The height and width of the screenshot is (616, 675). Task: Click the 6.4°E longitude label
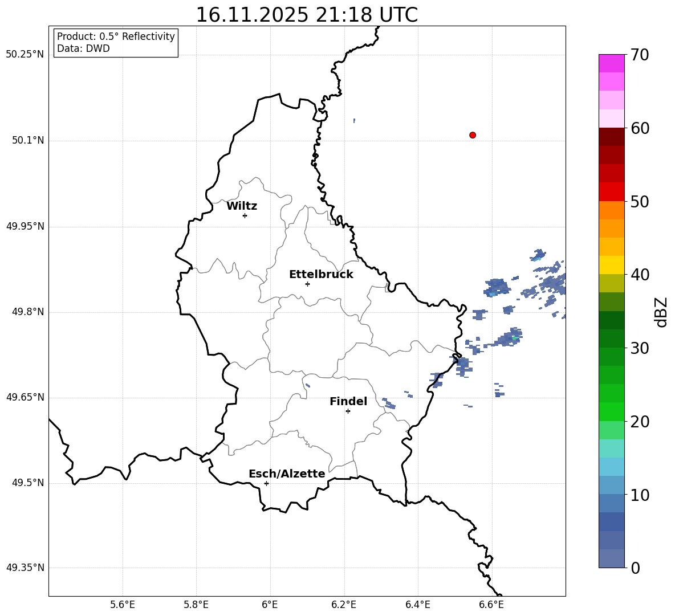tap(417, 605)
